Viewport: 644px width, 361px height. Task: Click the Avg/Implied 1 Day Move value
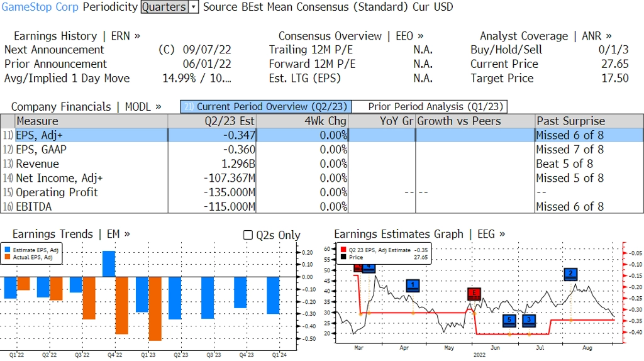(x=197, y=79)
